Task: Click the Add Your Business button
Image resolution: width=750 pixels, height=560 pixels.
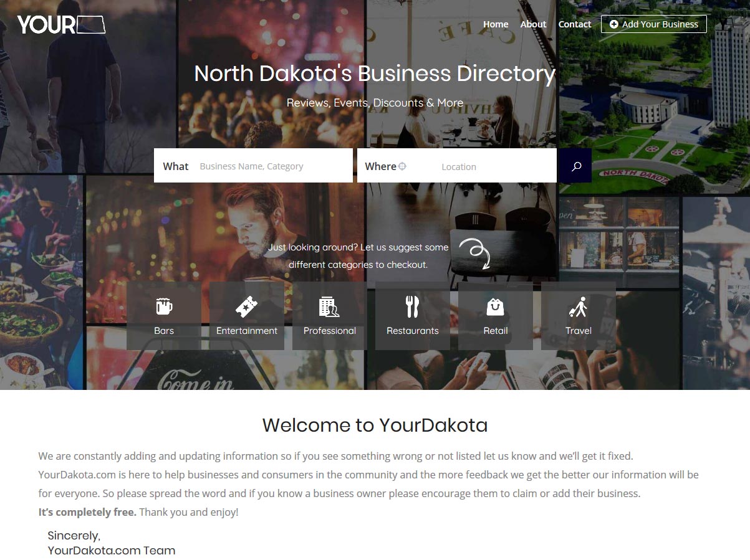Action: pyautogui.click(x=654, y=24)
